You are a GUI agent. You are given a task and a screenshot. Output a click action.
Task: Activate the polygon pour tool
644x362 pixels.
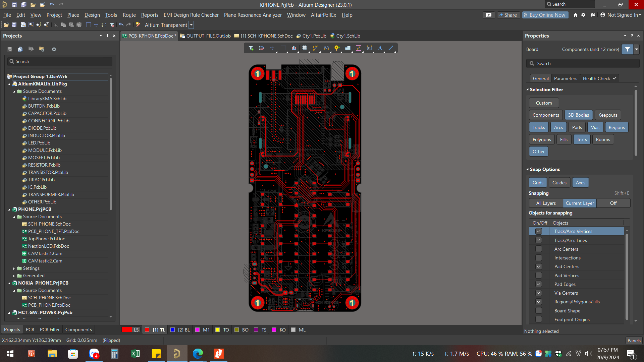[x=348, y=48]
